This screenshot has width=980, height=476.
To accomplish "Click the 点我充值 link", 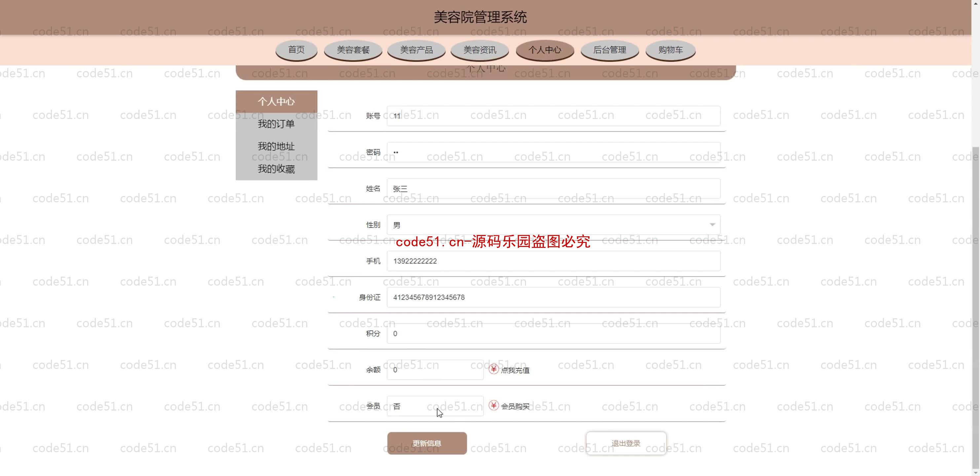I will 515,370.
